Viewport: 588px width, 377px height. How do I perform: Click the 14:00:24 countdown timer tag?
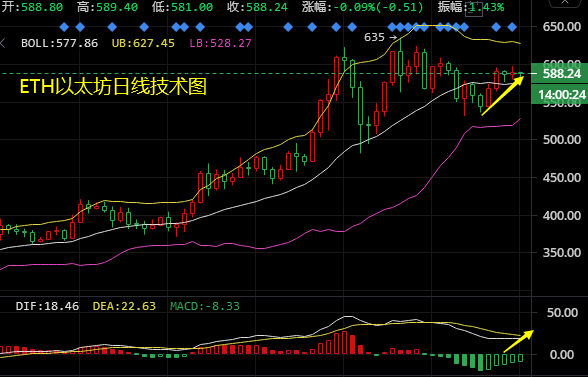pyautogui.click(x=560, y=95)
